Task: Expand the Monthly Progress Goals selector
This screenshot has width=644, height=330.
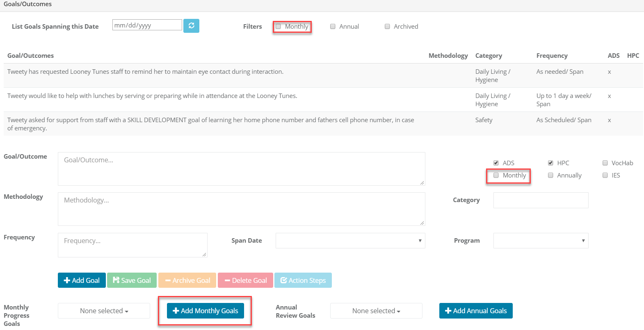Action: (104, 311)
